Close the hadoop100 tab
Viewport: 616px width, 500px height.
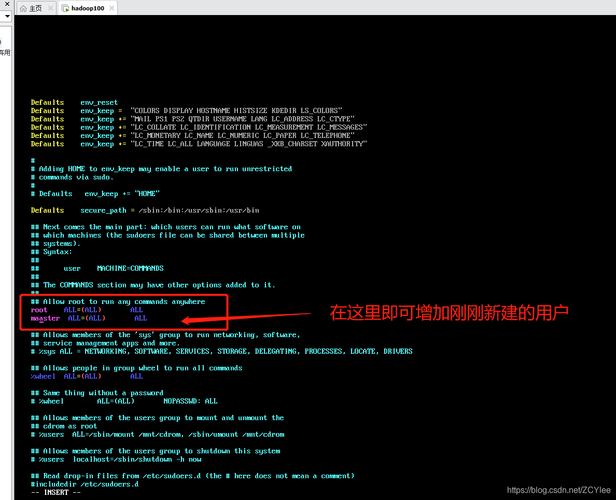112,8
